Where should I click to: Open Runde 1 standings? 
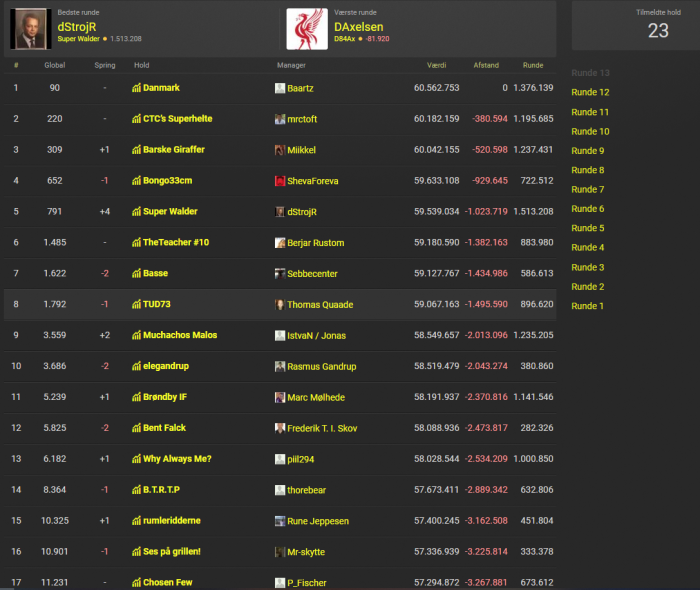point(587,306)
